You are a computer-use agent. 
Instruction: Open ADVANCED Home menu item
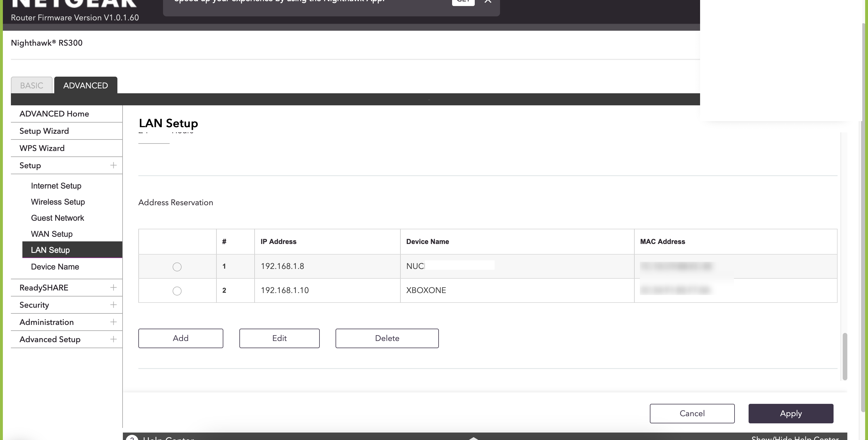point(54,114)
